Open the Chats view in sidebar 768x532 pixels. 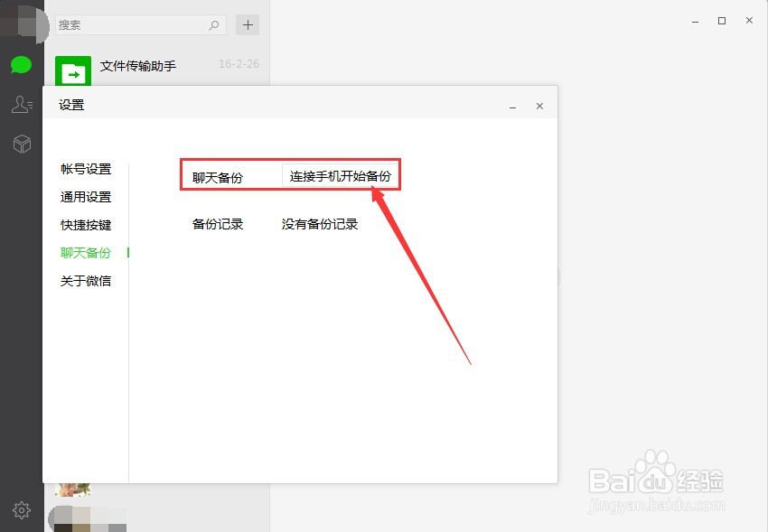[22, 65]
